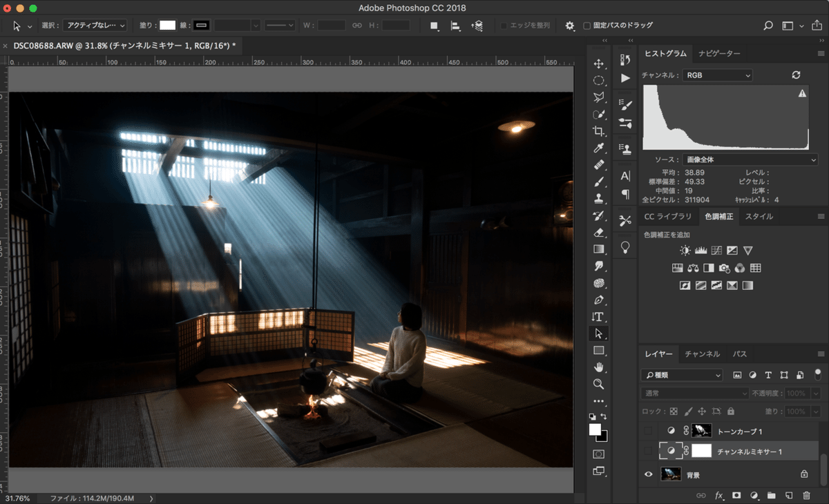The height and width of the screenshot is (504, 829).
Task: Open the 選択 active layer dropdown
Action: 95,26
